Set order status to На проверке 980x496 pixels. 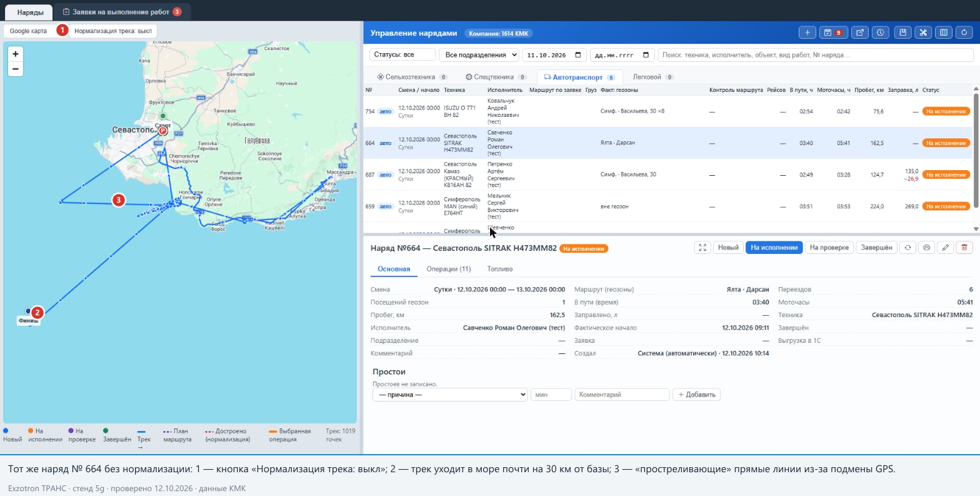828,248
